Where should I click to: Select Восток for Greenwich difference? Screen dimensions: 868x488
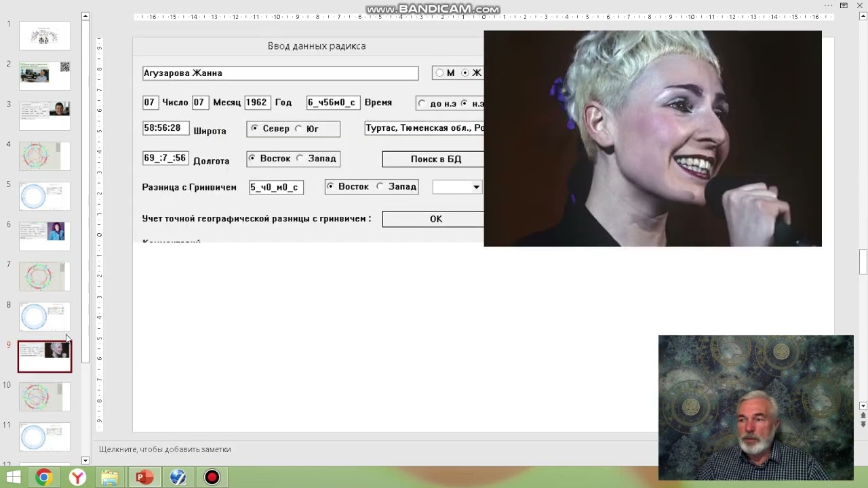[331, 186]
